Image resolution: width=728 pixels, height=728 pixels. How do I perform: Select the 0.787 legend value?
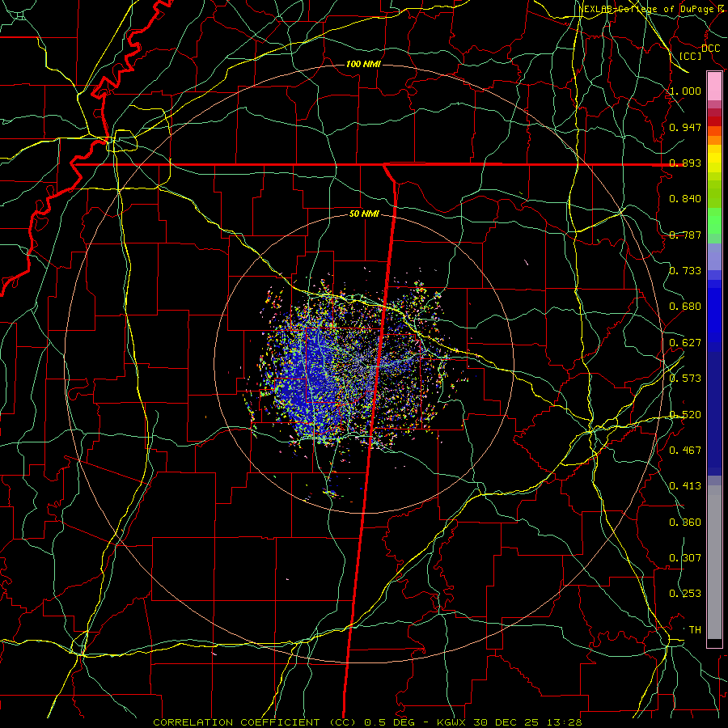685,235
